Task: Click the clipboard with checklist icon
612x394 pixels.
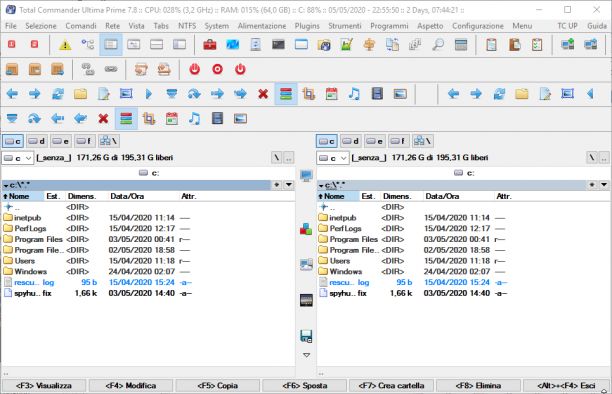Action: pos(537,45)
